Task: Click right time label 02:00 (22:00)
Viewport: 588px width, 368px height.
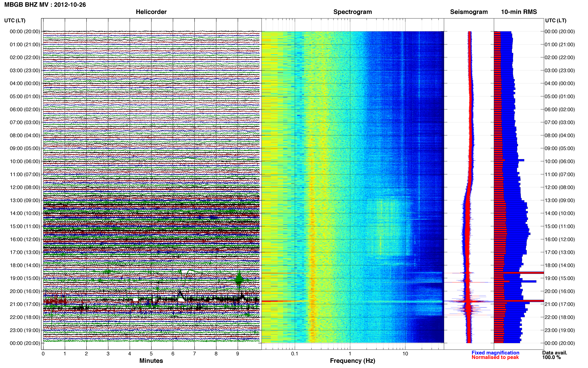Action: tap(560, 57)
